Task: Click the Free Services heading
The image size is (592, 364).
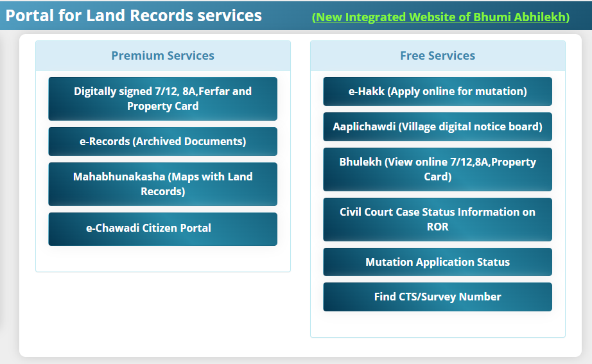Action: [438, 55]
